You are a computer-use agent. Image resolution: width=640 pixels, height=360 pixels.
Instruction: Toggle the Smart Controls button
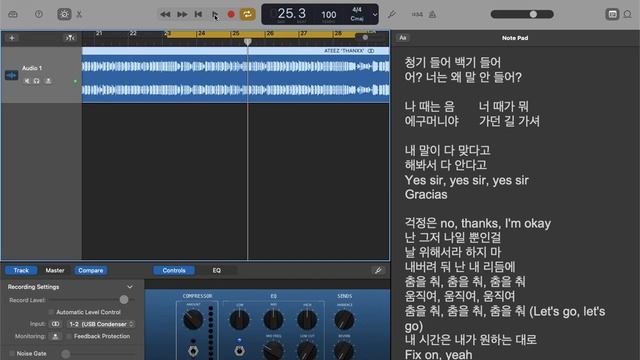point(64,14)
